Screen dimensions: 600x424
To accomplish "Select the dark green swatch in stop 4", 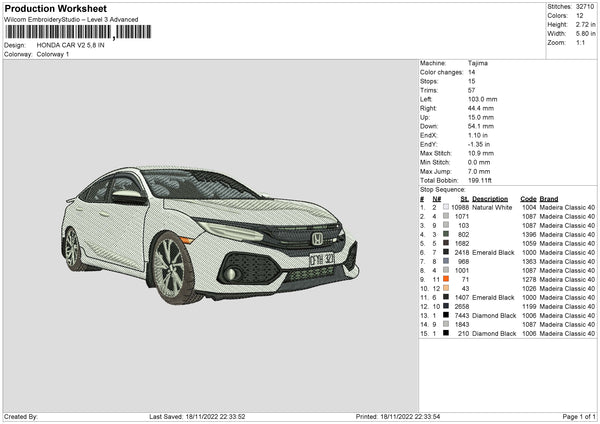I will (444, 234).
